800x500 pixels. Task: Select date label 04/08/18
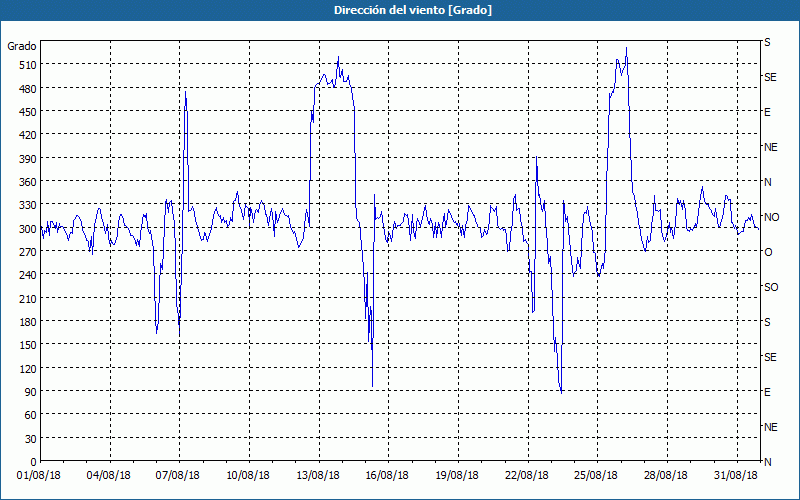tap(108, 476)
